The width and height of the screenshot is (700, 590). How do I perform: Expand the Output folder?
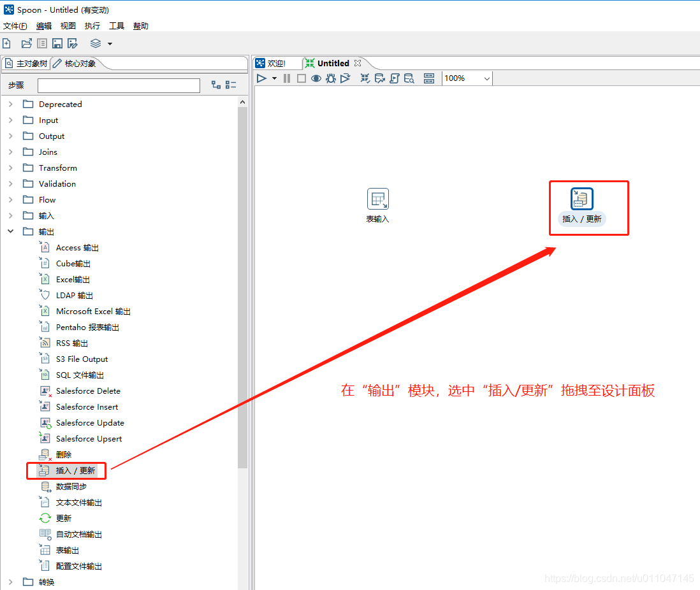pyautogui.click(x=11, y=136)
